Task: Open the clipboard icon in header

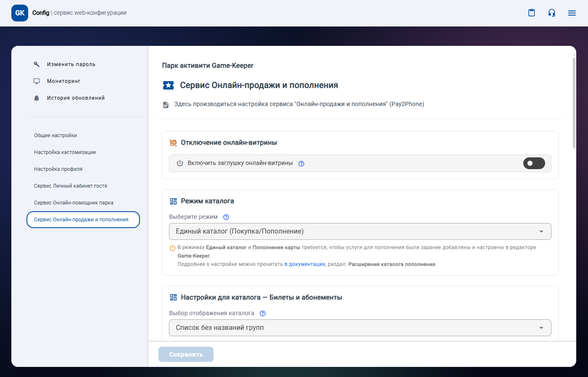Action: click(532, 13)
